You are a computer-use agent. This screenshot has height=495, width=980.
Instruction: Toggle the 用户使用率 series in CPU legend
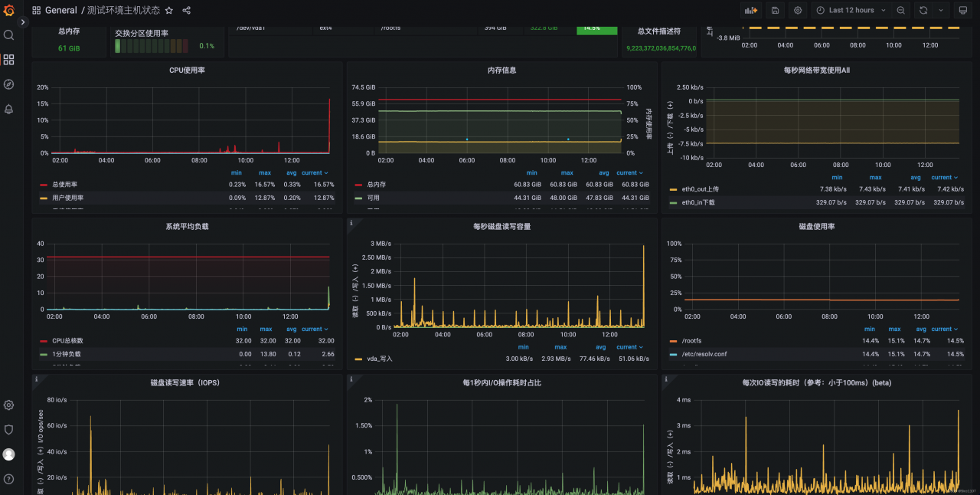pos(67,197)
